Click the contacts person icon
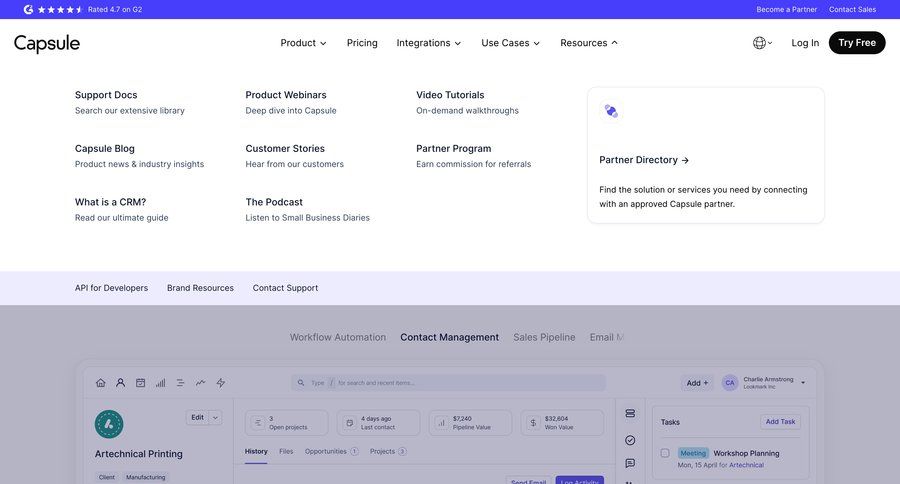Viewport: 900px width, 484px height. point(120,383)
